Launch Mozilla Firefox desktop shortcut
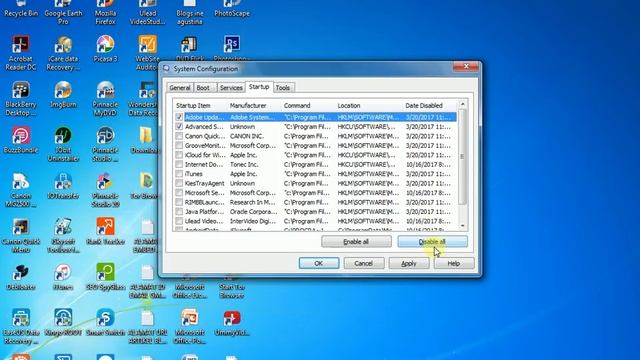640x360 pixels. 105,13
